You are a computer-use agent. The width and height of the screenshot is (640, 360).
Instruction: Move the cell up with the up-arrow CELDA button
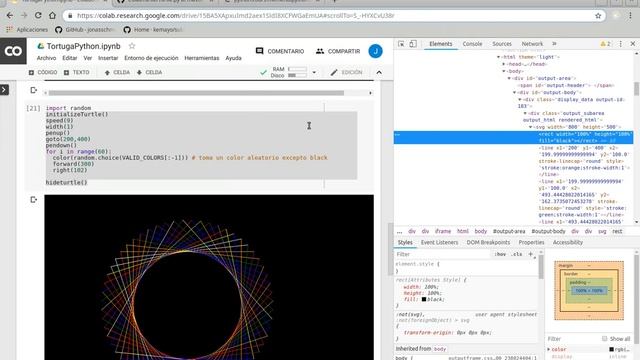[x=117, y=72]
